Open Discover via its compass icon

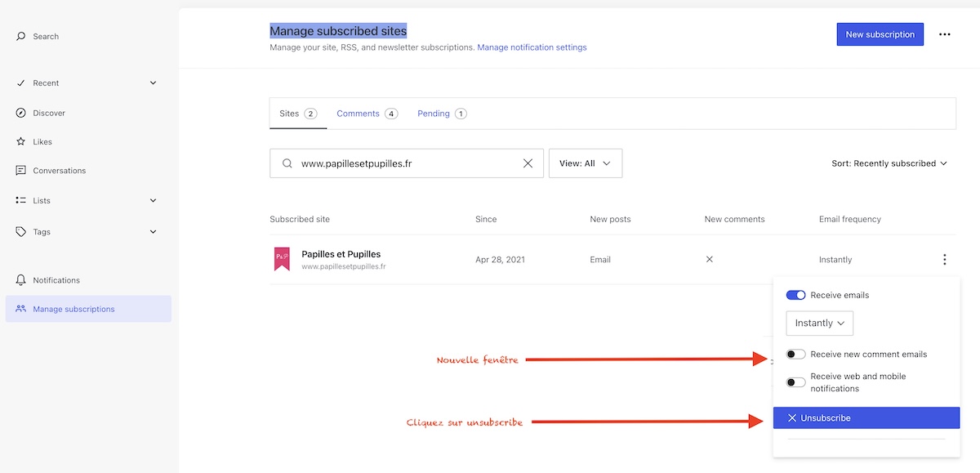pyautogui.click(x=21, y=113)
